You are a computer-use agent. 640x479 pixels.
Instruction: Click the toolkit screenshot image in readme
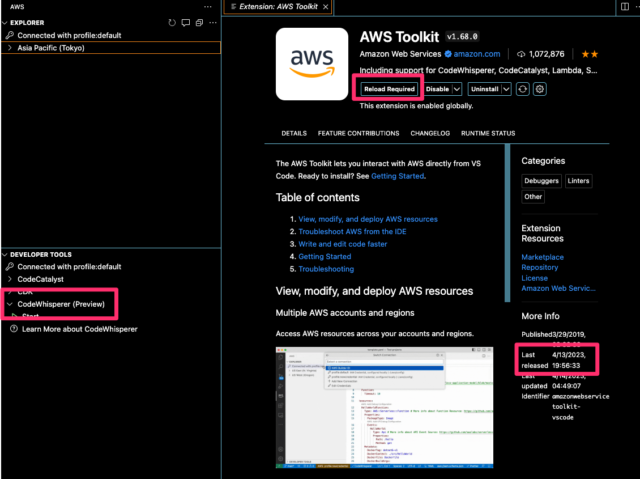384,407
